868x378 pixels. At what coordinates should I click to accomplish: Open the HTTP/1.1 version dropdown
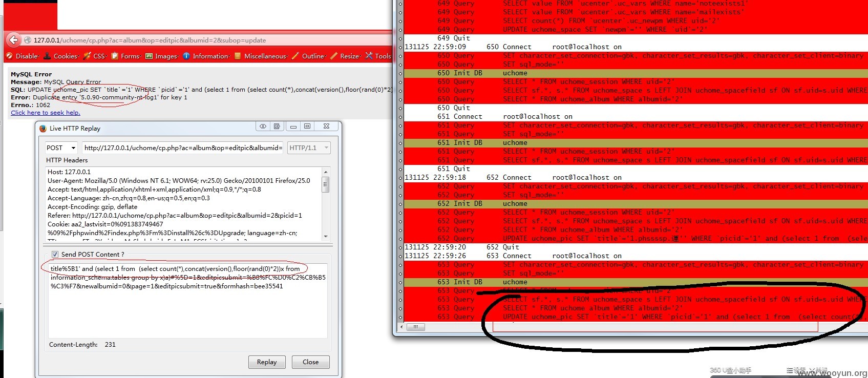pos(309,148)
